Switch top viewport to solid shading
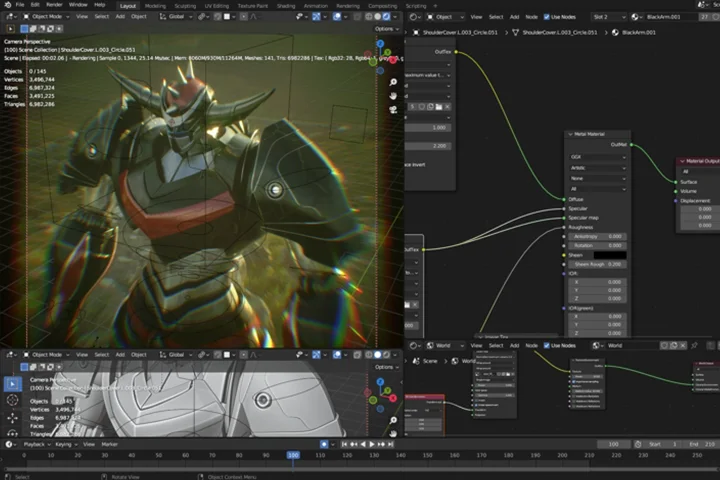720x480 pixels. [x=377, y=17]
